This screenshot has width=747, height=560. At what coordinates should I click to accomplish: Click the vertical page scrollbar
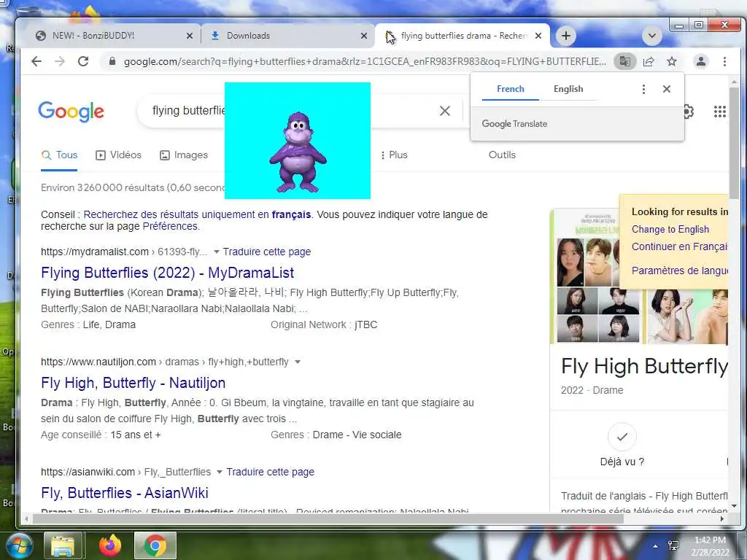(734, 143)
